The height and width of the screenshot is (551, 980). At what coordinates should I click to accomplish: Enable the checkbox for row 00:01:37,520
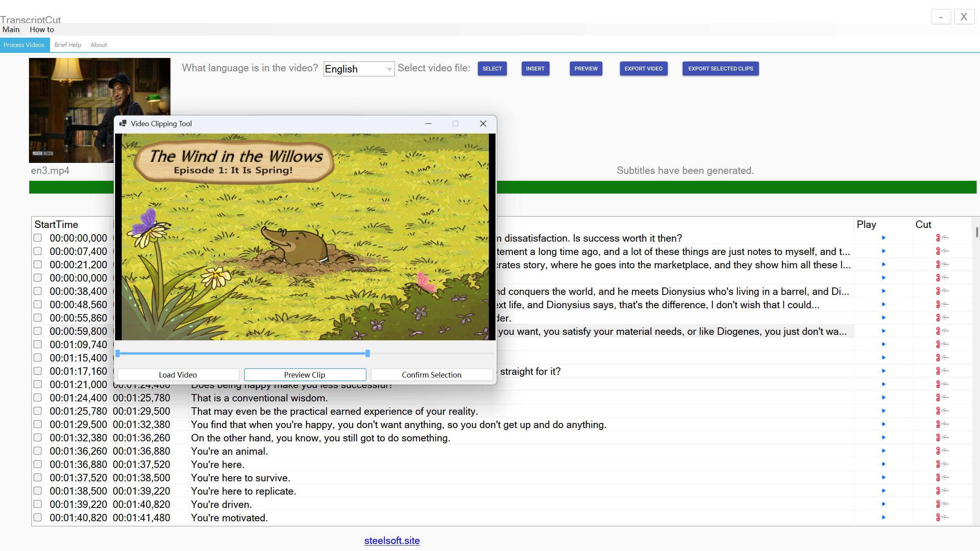tap(38, 477)
